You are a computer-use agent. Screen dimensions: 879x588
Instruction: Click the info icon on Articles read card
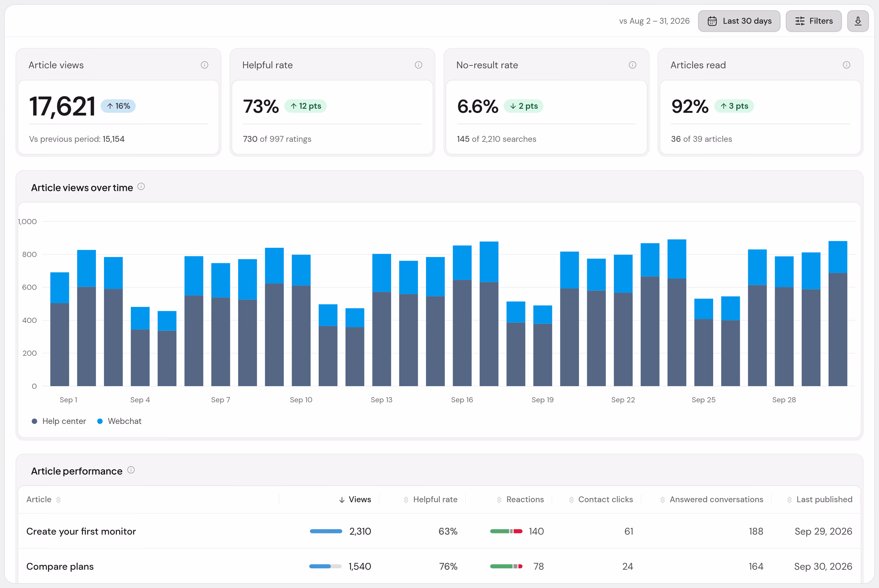coord(846,65)
